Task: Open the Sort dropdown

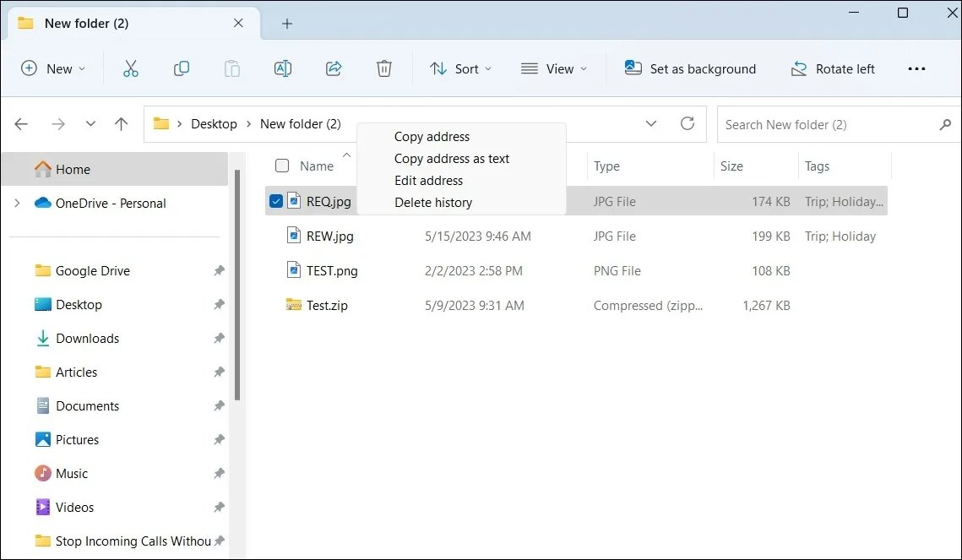Action: point(460,68)
